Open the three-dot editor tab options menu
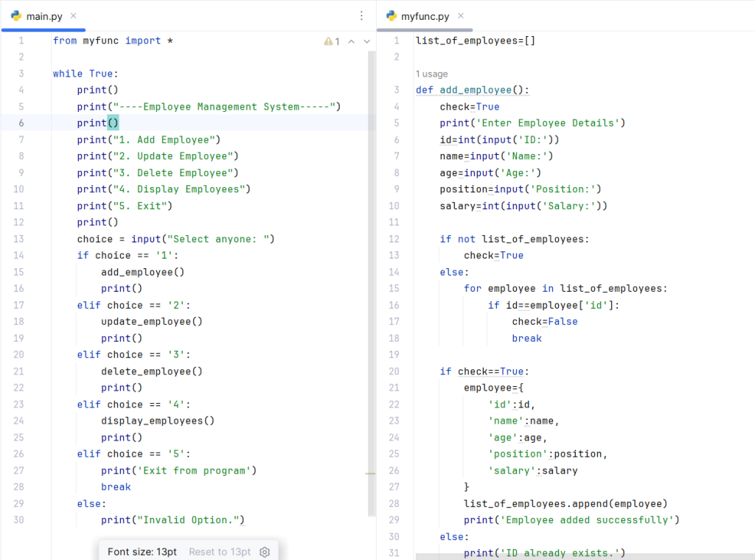 [x=361, y=16]
